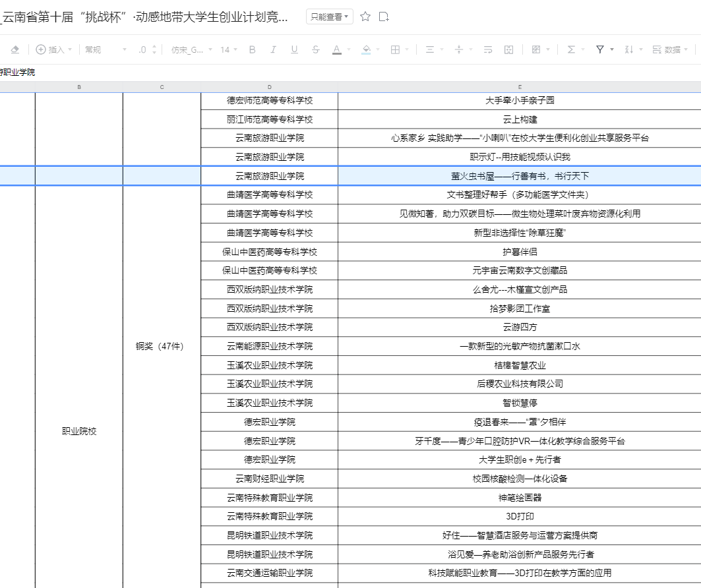Toggle bold formatting
The width and height of the screenshot is (701, 588).
[x=252, y=49]
